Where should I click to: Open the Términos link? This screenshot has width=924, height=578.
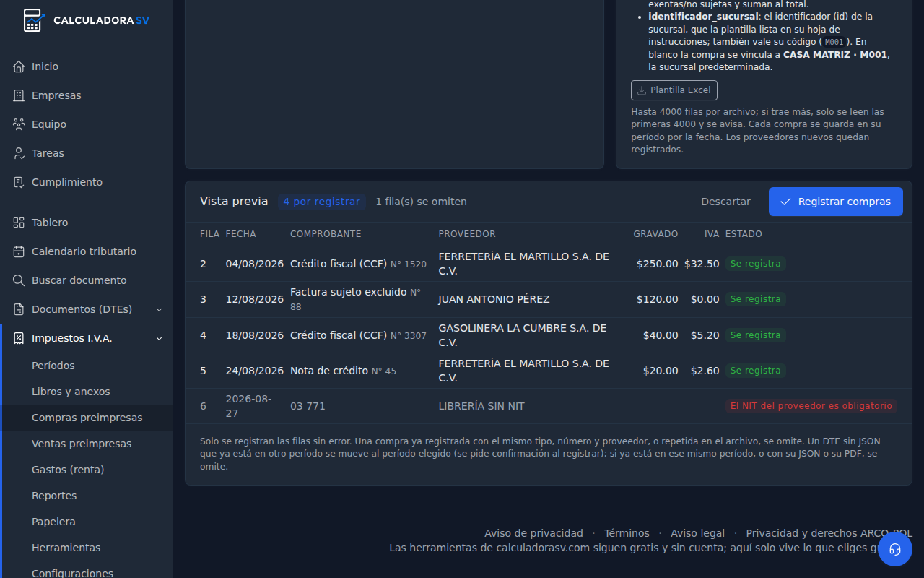pyautogui.click(x=627, y=533)
